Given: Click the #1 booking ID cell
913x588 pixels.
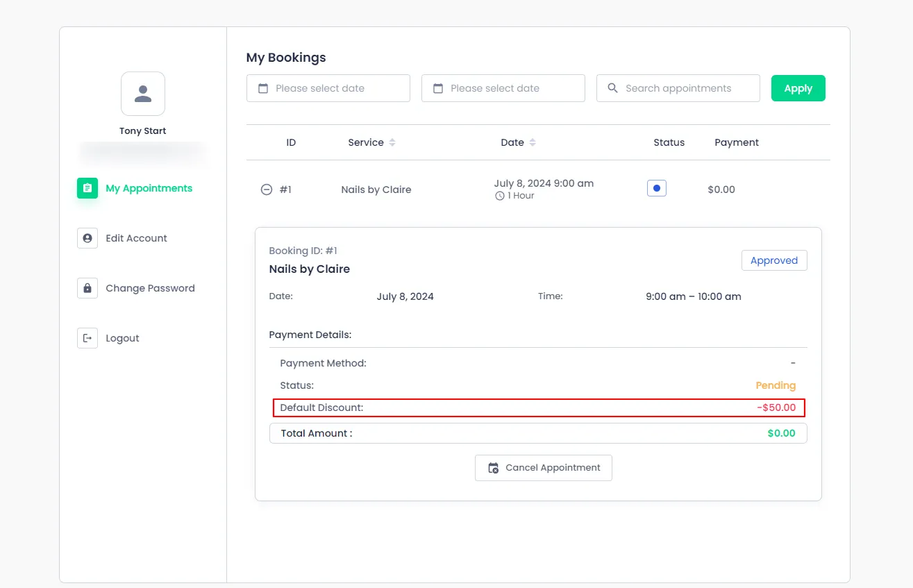Looking at the screenshot, I should point(285,190).
